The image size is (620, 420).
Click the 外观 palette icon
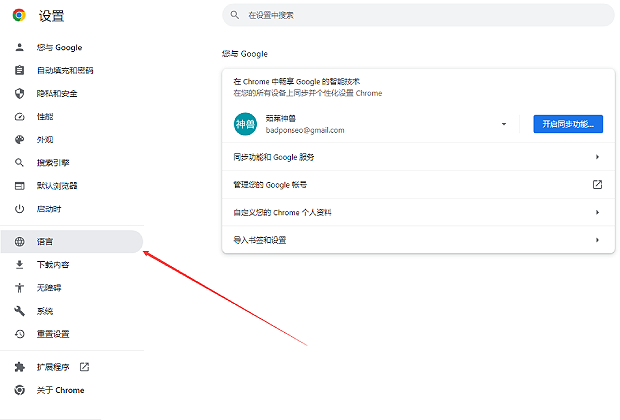(x=19, y=140)
